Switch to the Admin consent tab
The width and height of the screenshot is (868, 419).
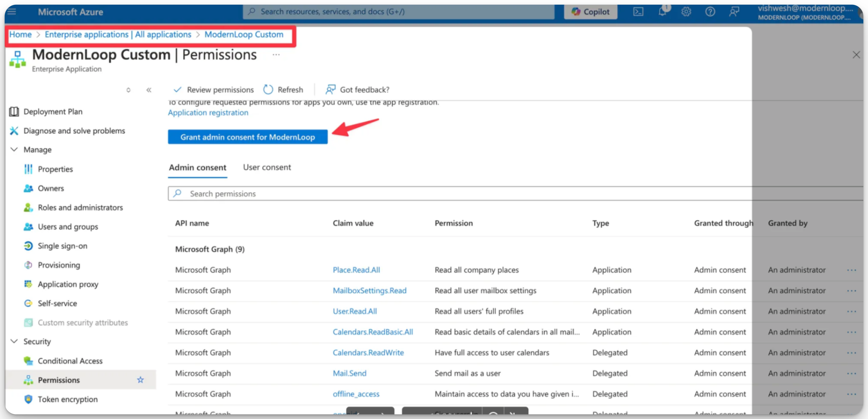(197, 167)
